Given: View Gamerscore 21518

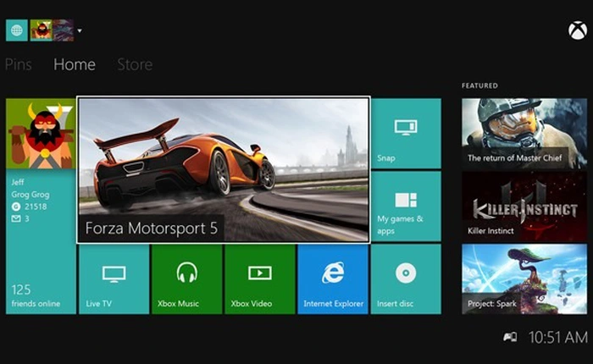Looking at the screenshot, I should click(x=29, y=207).
